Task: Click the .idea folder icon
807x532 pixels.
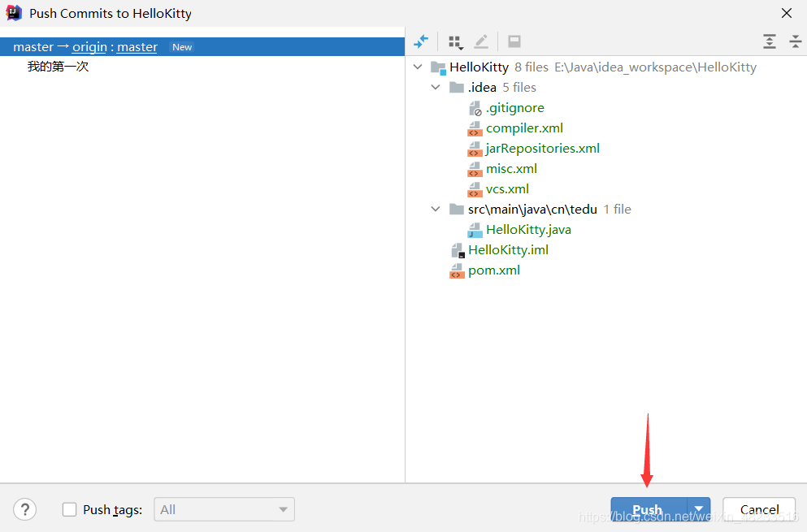Action: [x=457, y=88]
